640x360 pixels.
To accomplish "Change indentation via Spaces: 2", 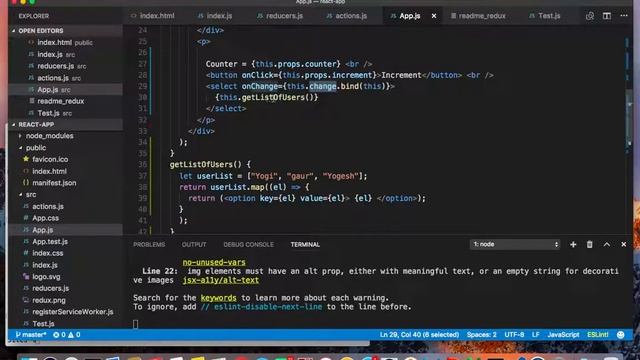I will tap(482, 335).
